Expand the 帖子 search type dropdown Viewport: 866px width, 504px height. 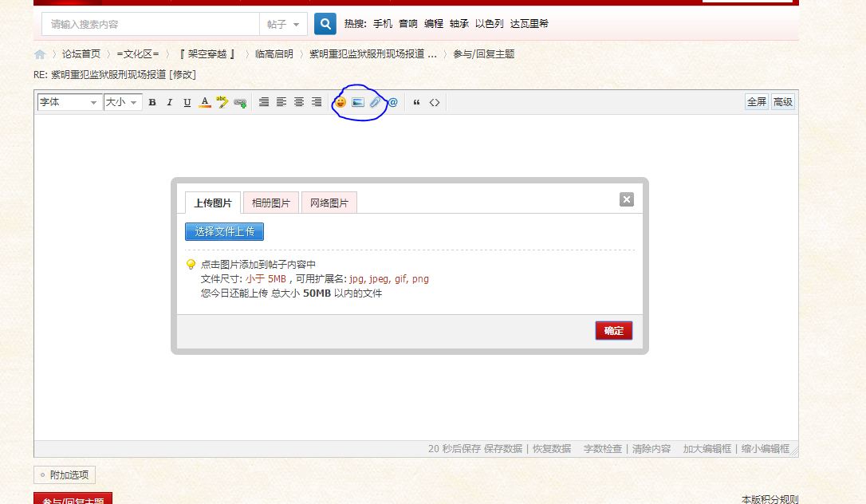click(283, 24)
